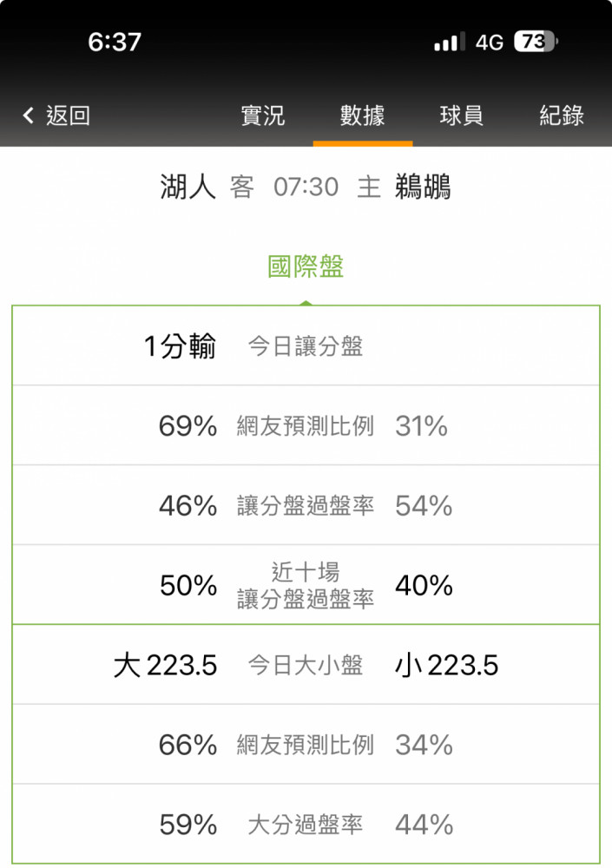Tap the back chevron arrow icon
Screen dimensions: 612x868
[29, 115]
